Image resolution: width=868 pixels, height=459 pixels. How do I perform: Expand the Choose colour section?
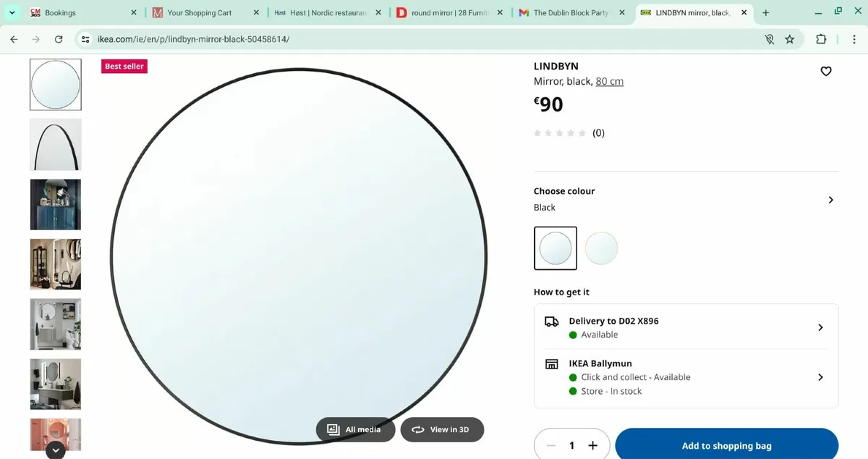tap(830, 199)
